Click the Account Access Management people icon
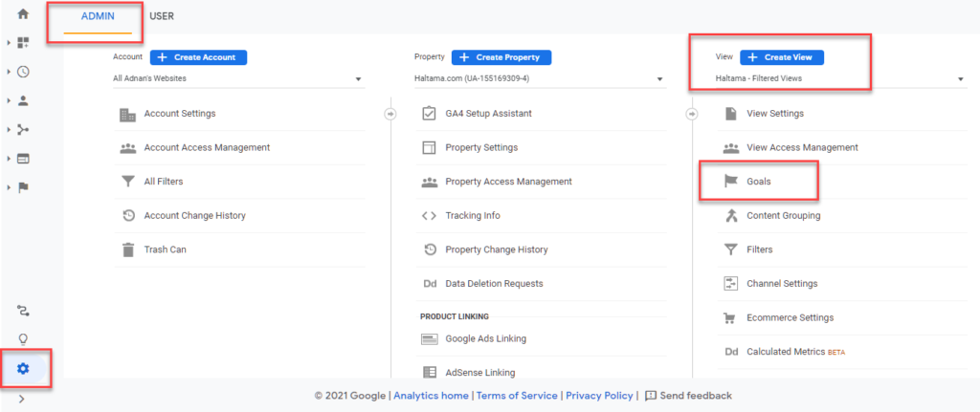This screenshot has height=412, width=980. (x=127, y=148)
